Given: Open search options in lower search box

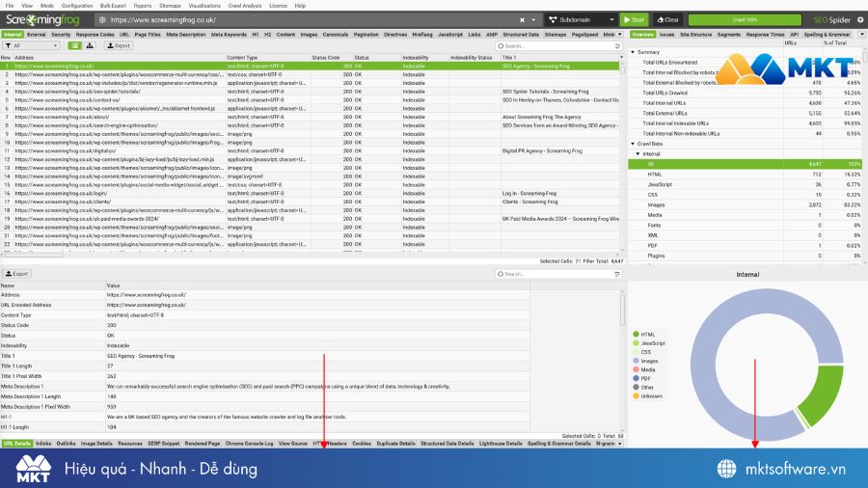Looking at the screenshot, I should tap(617, 274).
